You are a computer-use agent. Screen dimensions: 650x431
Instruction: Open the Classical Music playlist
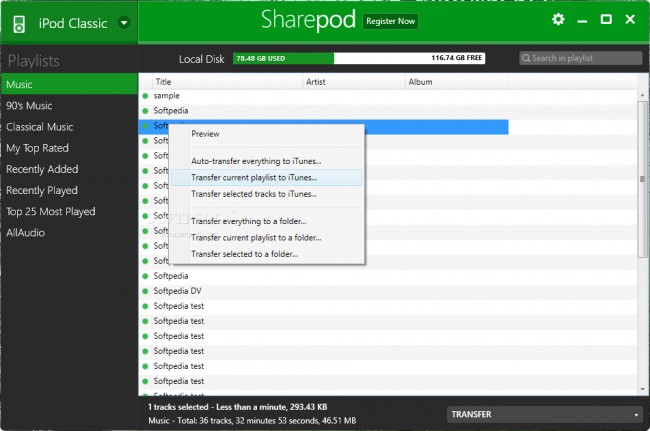[40, 127]
